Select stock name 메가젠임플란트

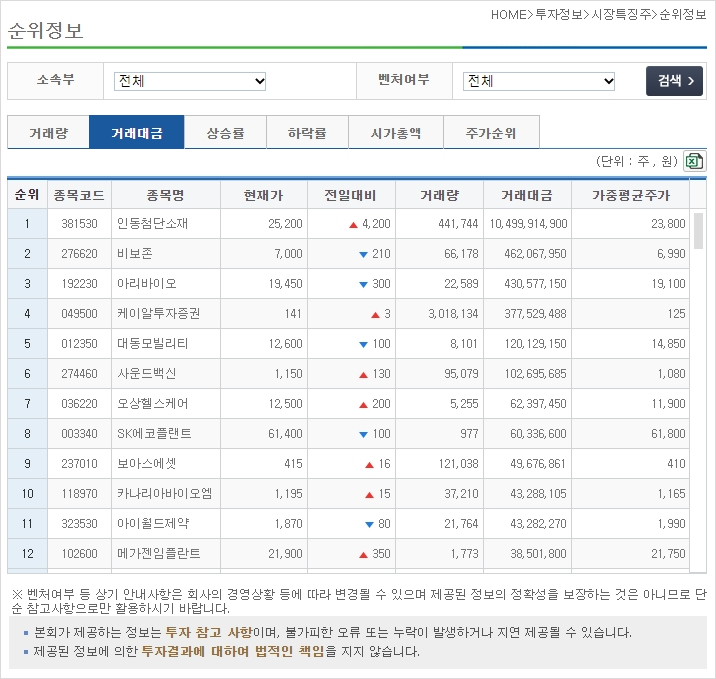click(158, 553)
